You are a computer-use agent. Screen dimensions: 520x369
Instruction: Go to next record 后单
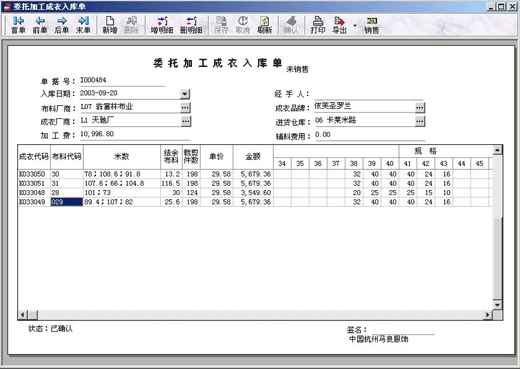[x=62, y=25]
